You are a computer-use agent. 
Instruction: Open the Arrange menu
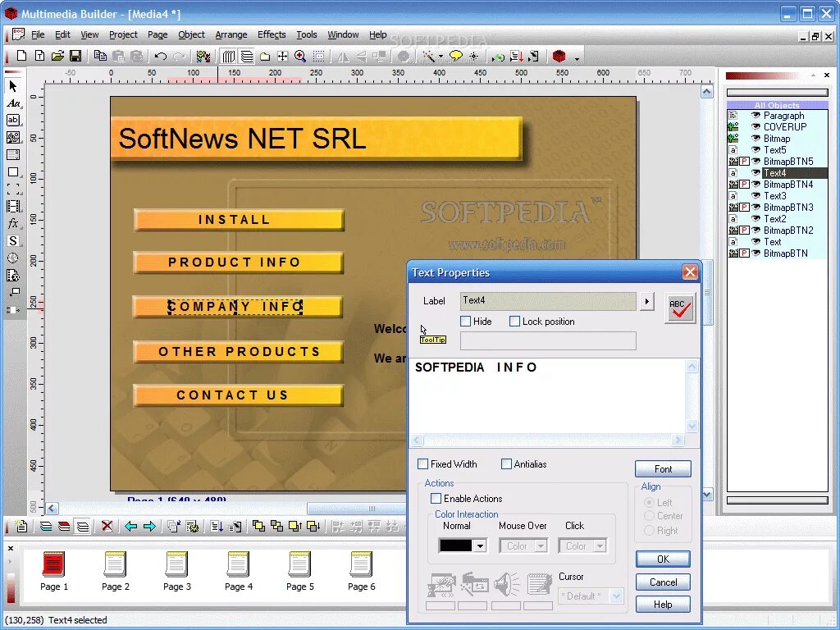coord(231,34)
